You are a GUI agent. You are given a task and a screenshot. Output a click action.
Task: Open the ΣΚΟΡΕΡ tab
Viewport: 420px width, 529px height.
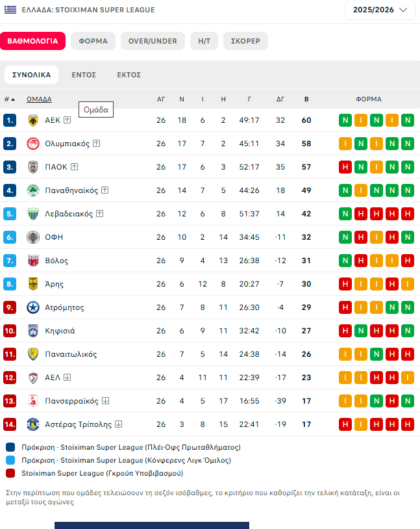coord(245,41)
